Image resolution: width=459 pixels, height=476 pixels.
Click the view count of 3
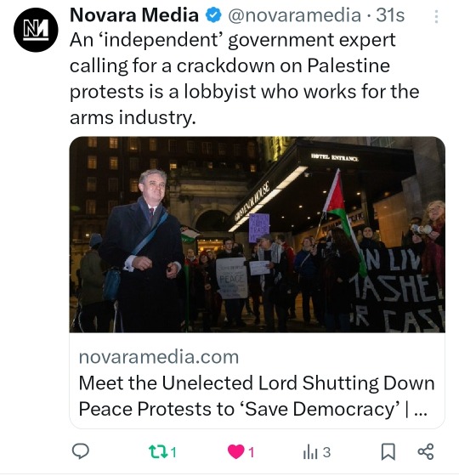click(x=326, y=452)
